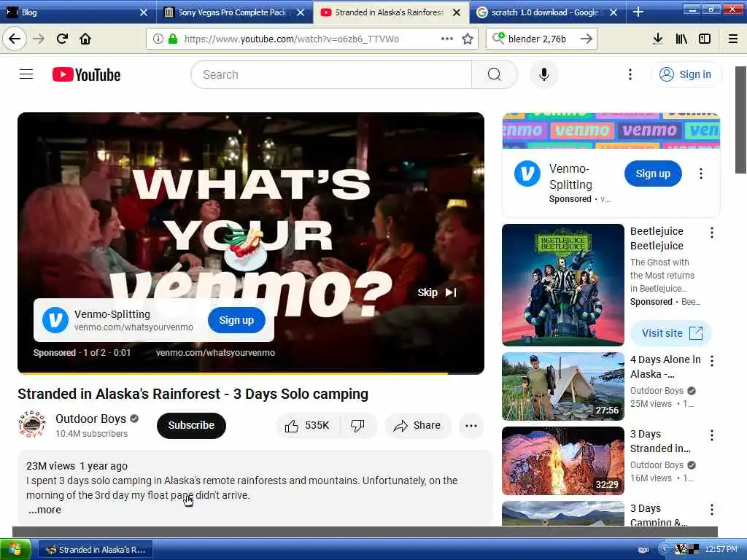
Task: Open the downloads arrow in toolbar
Action: tap(657, 39)
